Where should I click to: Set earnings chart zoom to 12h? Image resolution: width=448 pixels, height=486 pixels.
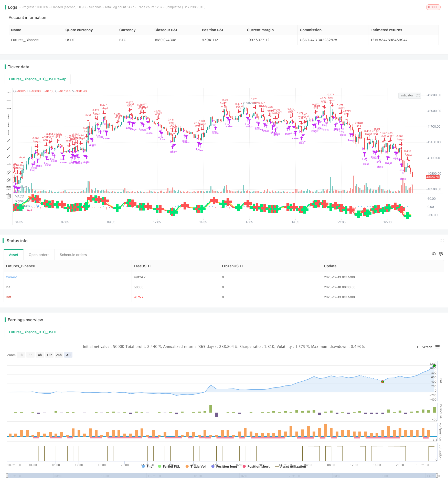49,355
